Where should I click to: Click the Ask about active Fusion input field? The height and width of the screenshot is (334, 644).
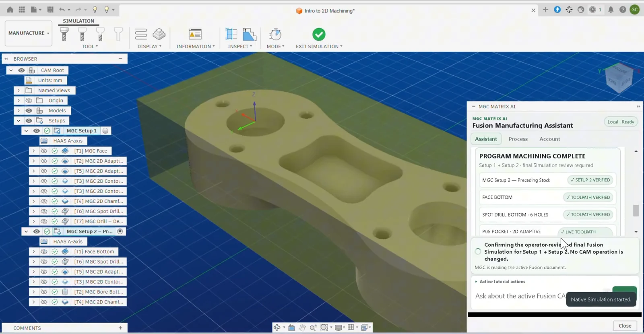click(x=520, y=296)
